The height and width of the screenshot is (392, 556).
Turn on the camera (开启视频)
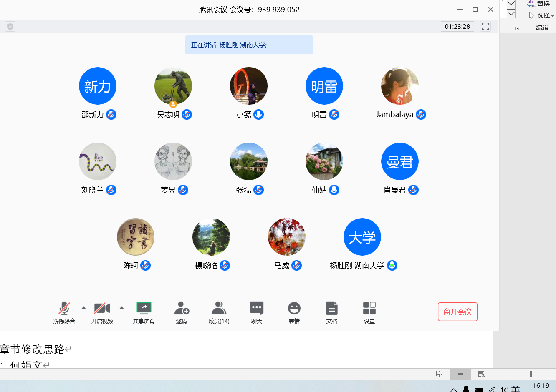pos(102,309)
